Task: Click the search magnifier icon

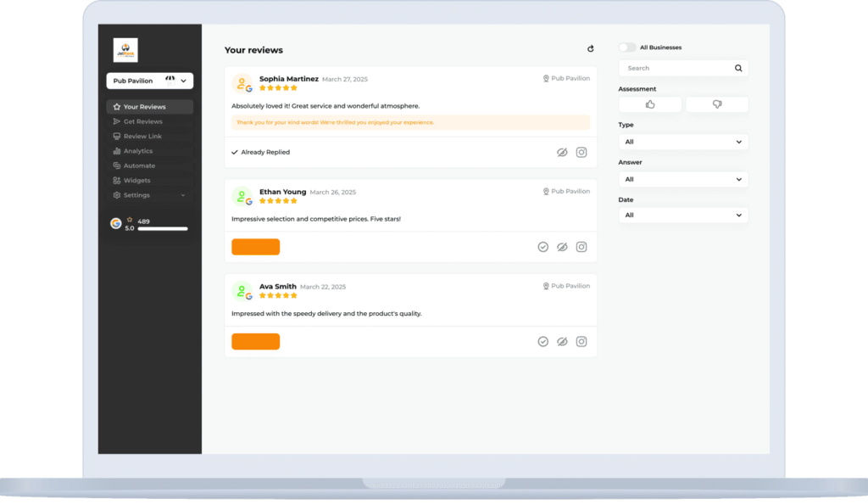Action: coord(738,68)
